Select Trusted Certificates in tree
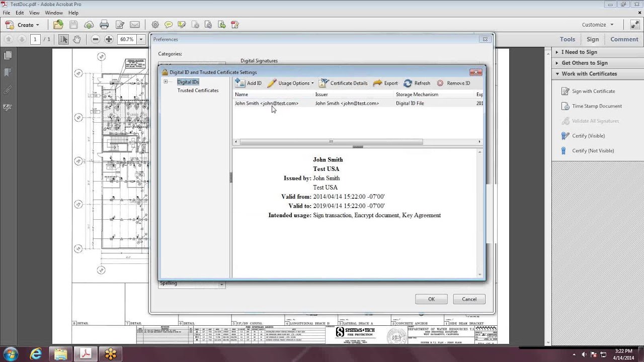 click(x=198, y=90)
